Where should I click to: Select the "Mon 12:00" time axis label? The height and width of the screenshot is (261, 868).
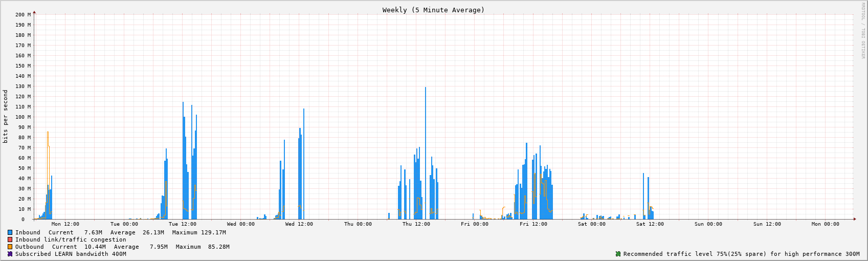click(x=65, y=224)
